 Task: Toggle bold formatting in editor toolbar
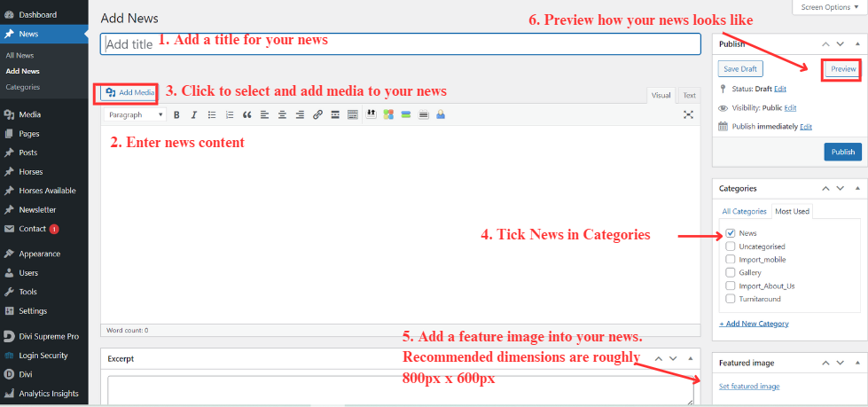pyautogui.click(x=176, y=115)
